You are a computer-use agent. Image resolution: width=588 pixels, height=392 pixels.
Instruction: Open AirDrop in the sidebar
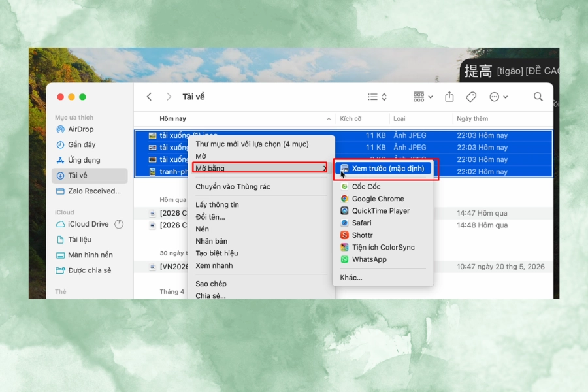(x=90, y=129)
